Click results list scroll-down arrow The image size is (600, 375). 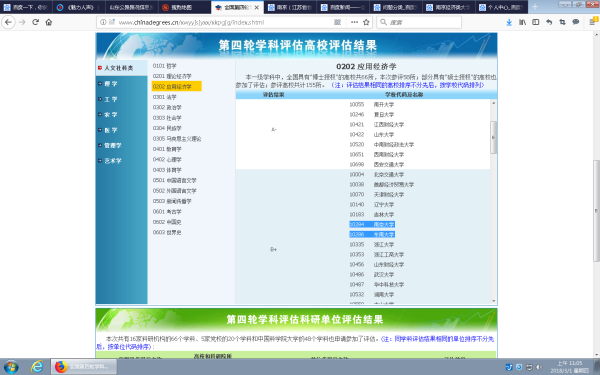click(x=493, y=301)
